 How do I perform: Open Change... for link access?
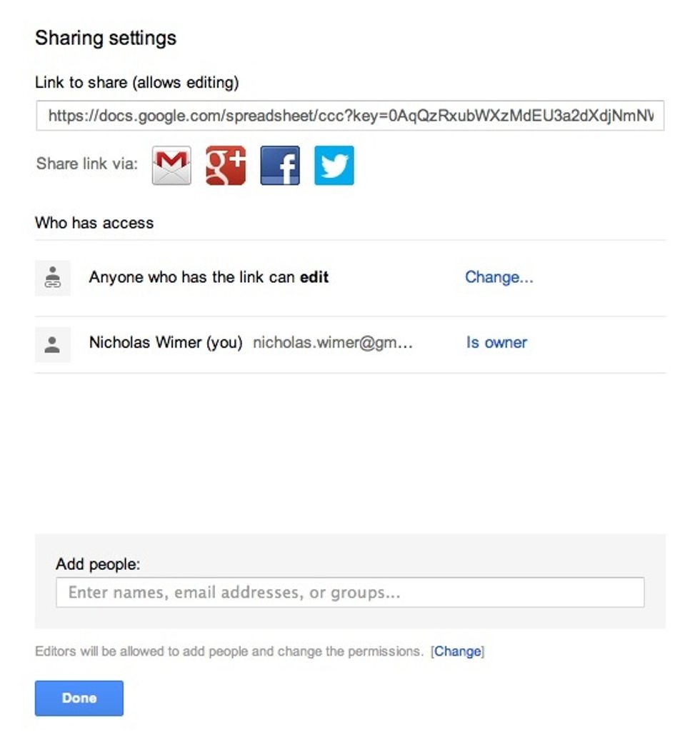499,277
